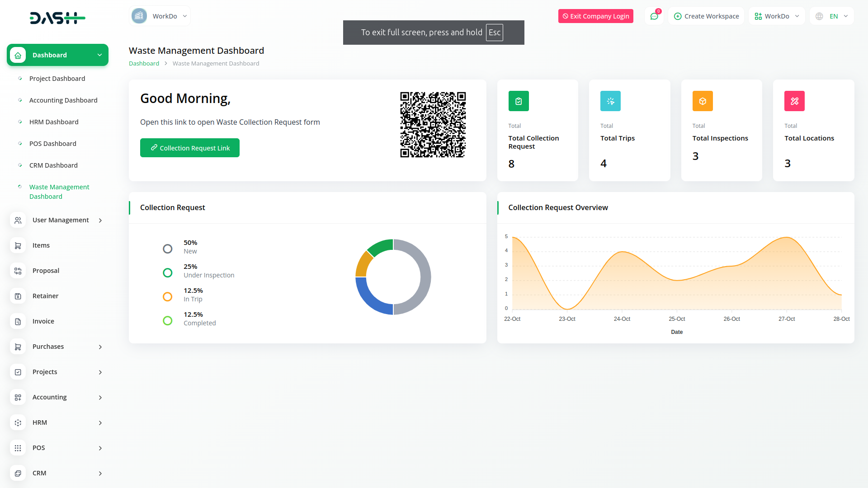Click the Total Locations pink icon
868x488 pixels.
coord(794,101)
